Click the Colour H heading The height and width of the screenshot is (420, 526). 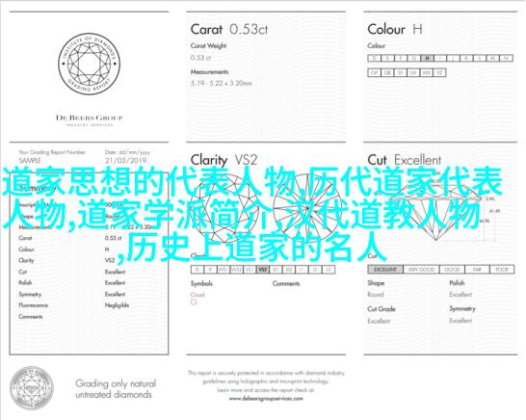point(395,29)
